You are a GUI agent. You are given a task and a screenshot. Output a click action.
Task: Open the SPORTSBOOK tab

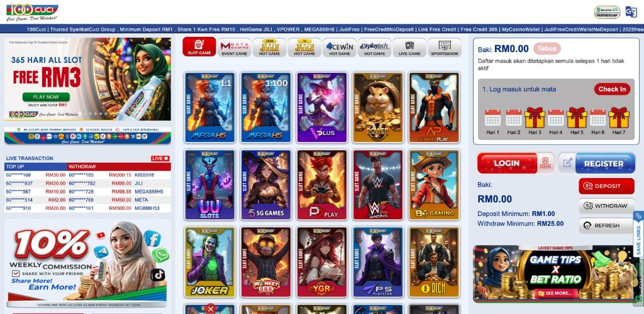(445, 48)
